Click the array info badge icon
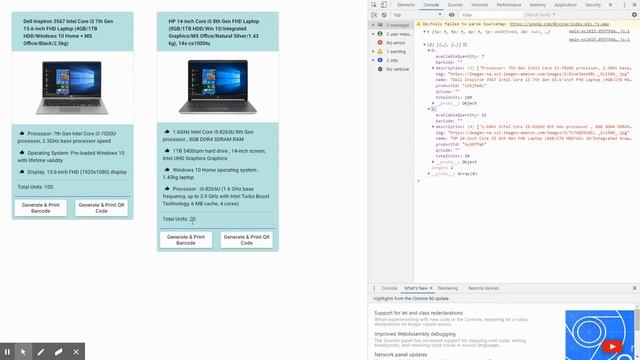This screenshot has height=360, width=640. pos(464,44)
